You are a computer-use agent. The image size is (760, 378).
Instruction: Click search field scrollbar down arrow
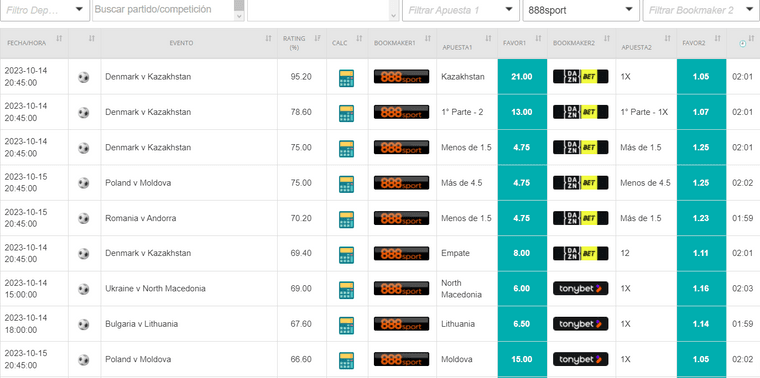239,16
